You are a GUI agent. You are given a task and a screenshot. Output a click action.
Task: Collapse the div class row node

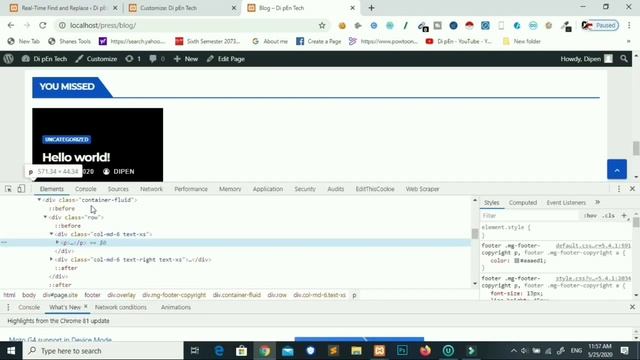45,217
